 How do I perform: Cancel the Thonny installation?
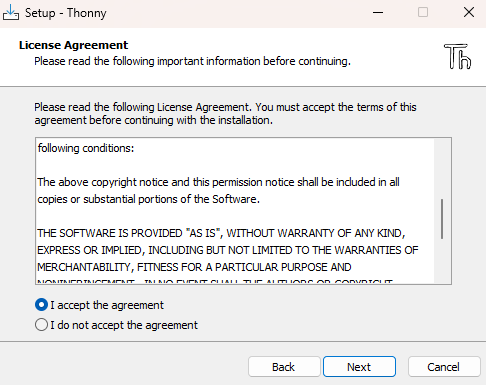444,367
